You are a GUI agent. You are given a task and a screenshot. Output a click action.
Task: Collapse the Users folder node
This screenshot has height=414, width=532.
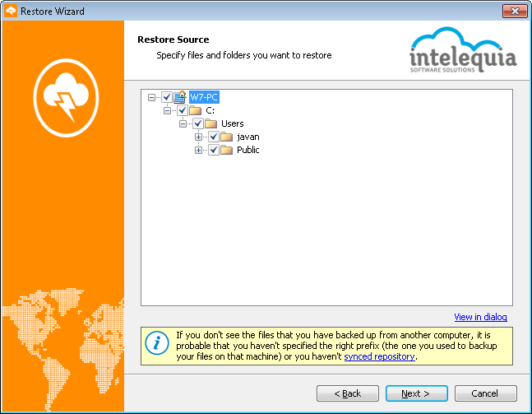(x=183, y=123)
